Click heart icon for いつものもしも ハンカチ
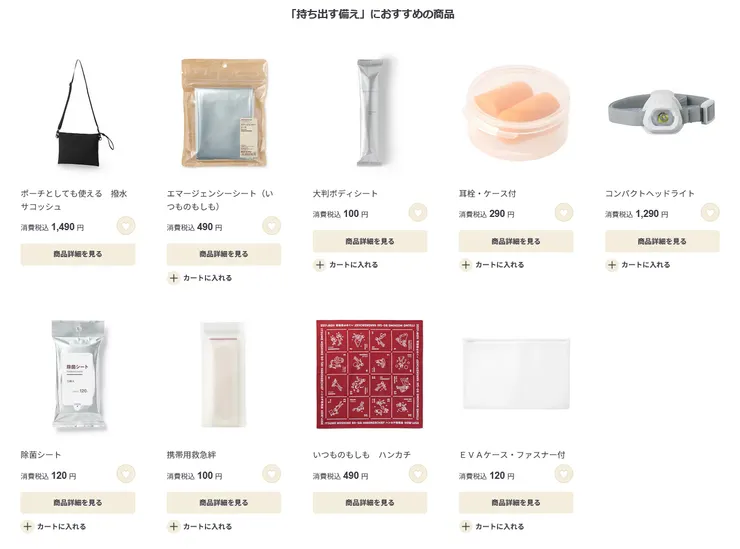740x549 pixels. click(x=418, y=473)
